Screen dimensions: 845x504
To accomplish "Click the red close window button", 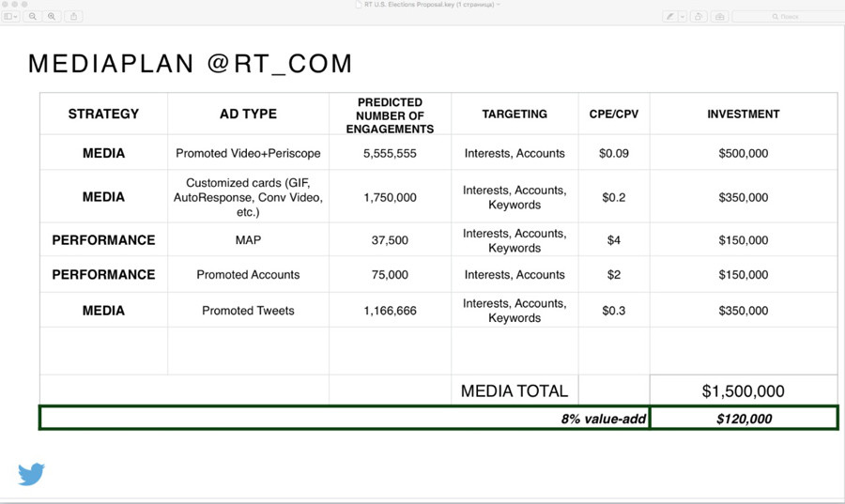I will point(5,4).
